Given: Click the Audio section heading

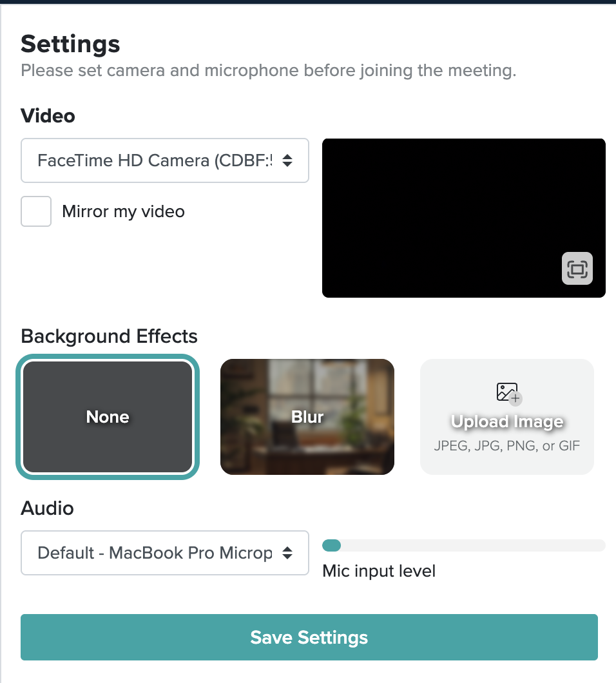Looking at the screenshot, I should point(47,508).
